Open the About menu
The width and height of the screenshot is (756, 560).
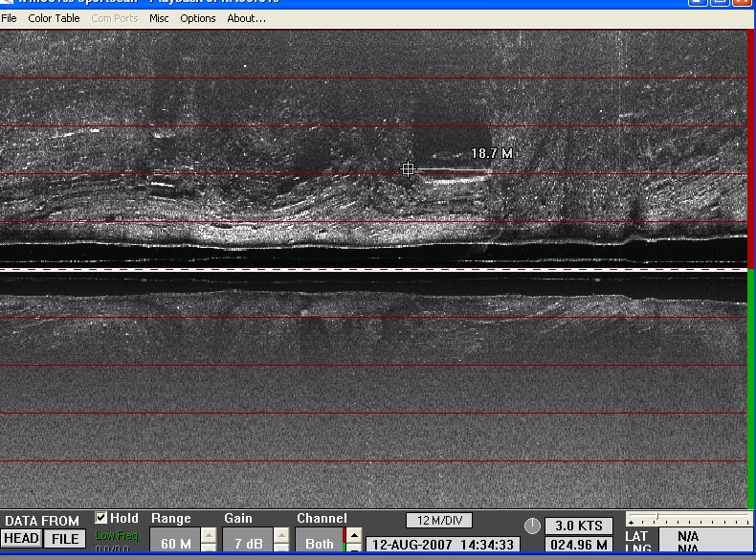coord(246,18)
